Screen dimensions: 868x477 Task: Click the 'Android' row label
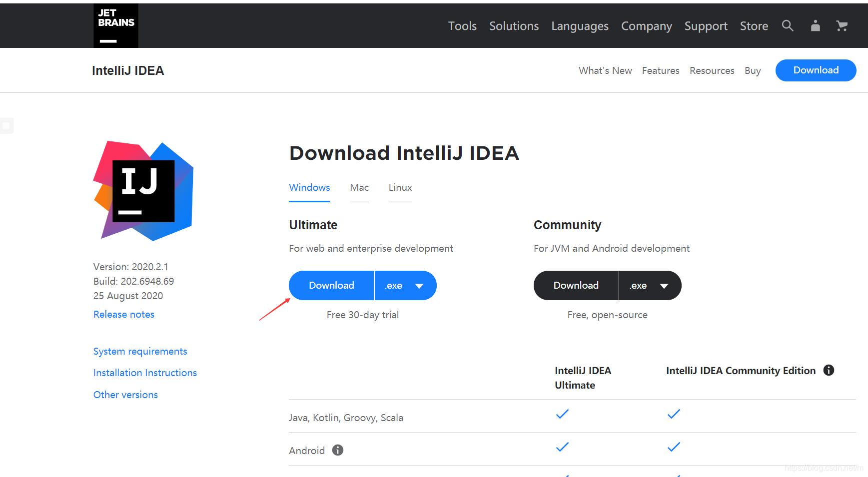pos(307,451)
